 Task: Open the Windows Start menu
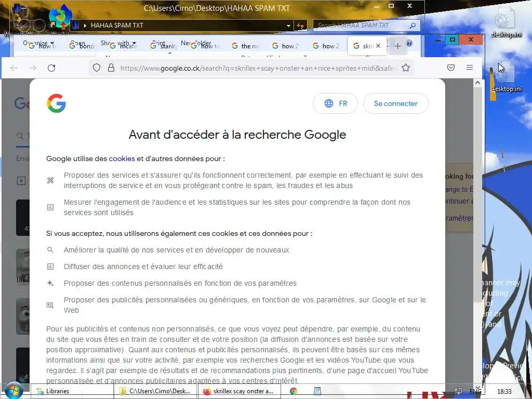pyautogui.click(x=13, y=391)
